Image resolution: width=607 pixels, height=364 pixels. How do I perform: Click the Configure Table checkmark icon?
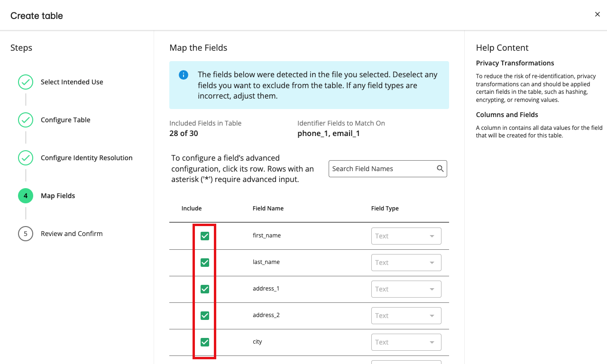tap(26, 120)
